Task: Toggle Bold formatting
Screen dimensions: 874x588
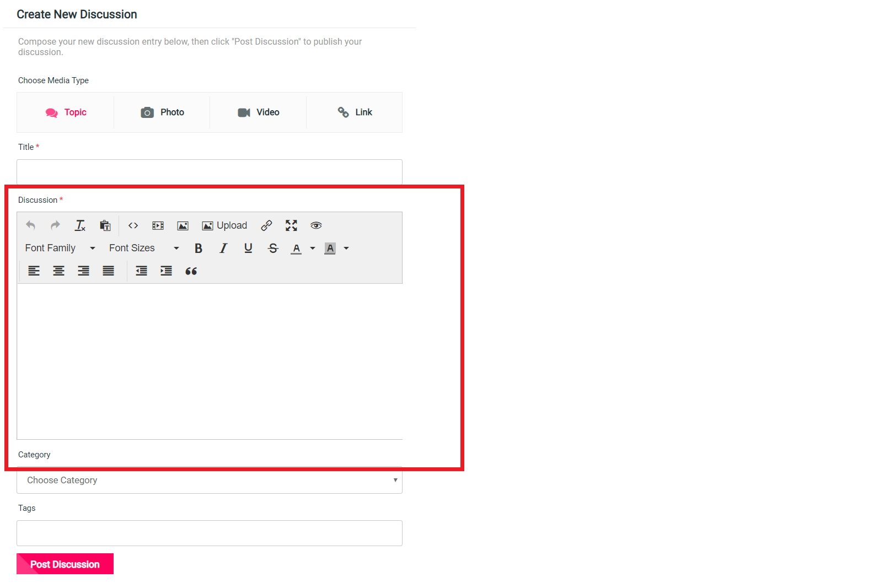Action: coord(199,248)
